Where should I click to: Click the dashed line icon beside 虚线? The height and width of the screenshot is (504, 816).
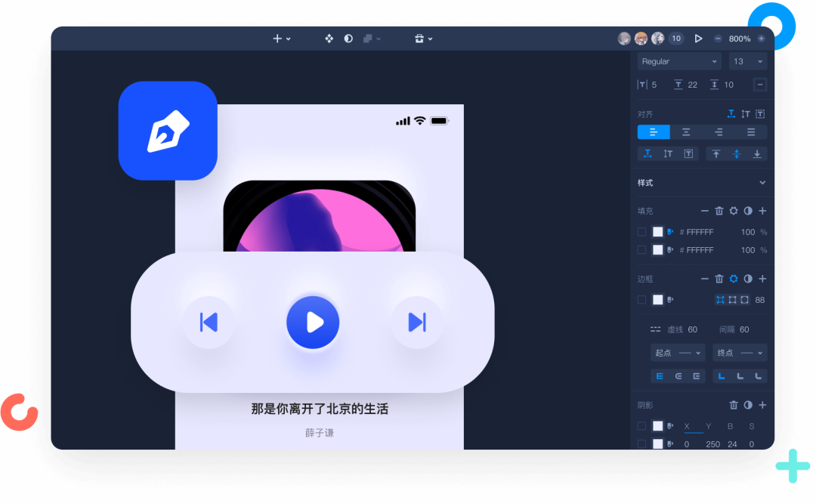click(x=655, y=329)
